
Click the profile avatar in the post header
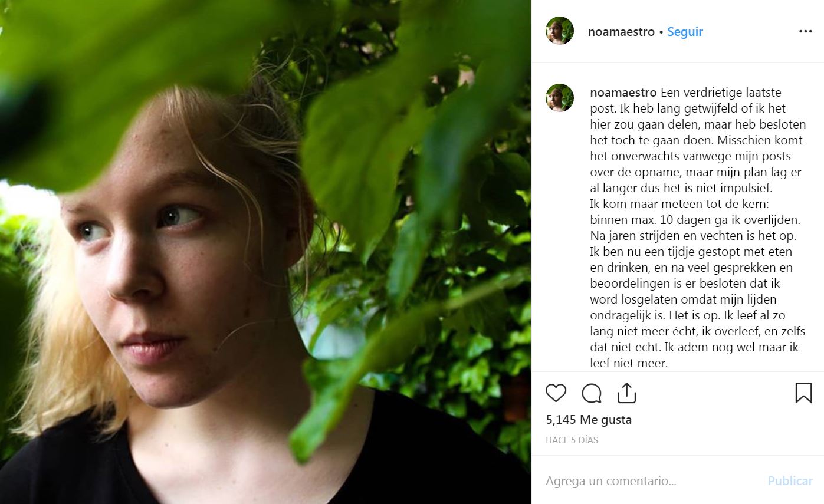pyautogui.click(x=560, y=31)
